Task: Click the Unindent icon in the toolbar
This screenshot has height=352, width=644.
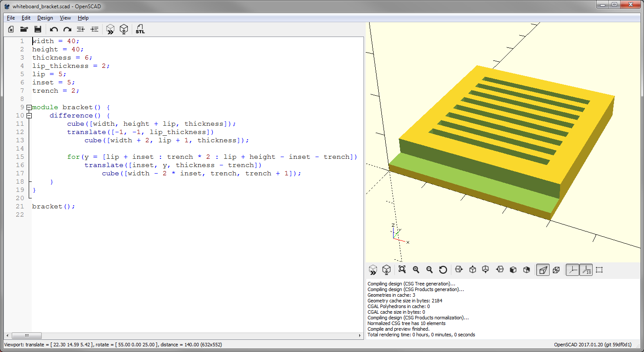Action: [x=80, y=29]
